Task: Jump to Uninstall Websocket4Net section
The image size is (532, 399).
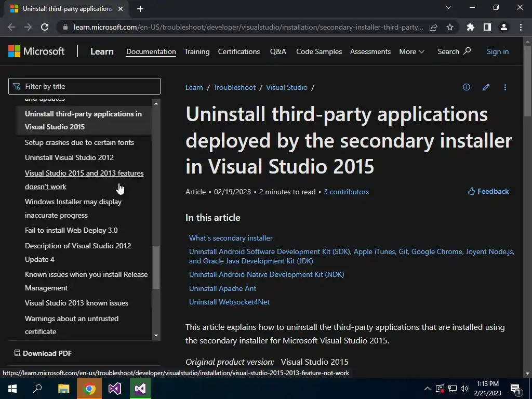Action: pos(229,302)
